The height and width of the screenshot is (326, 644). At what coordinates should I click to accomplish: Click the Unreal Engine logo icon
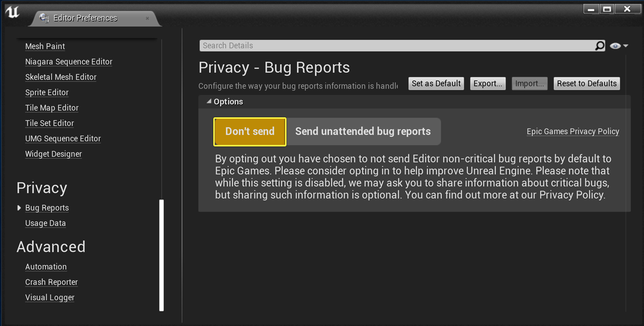[13, 12]
